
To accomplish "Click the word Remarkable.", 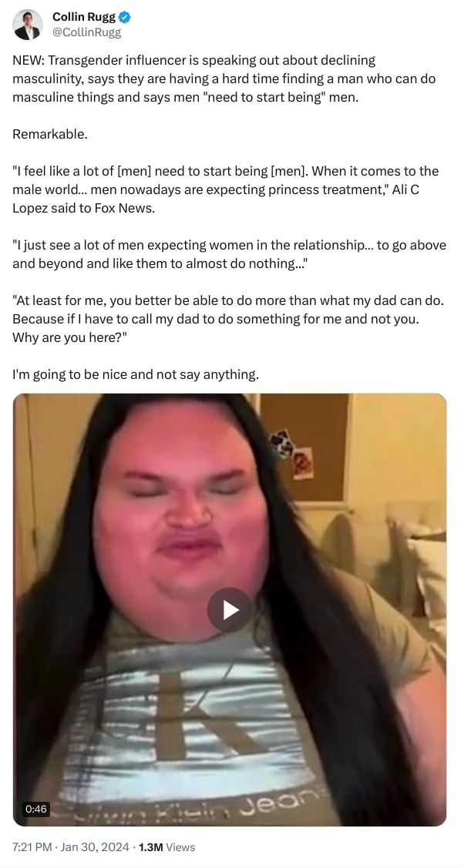I will (50, 134).
